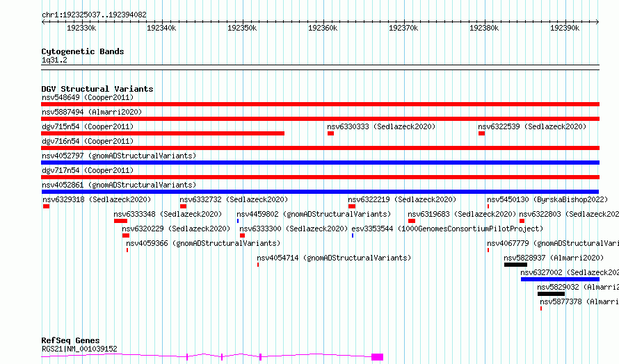This screenshot has height=364, width=619.
Task: Open the dgv716n54 (Cooper2011) label
Action: (88, 141)
